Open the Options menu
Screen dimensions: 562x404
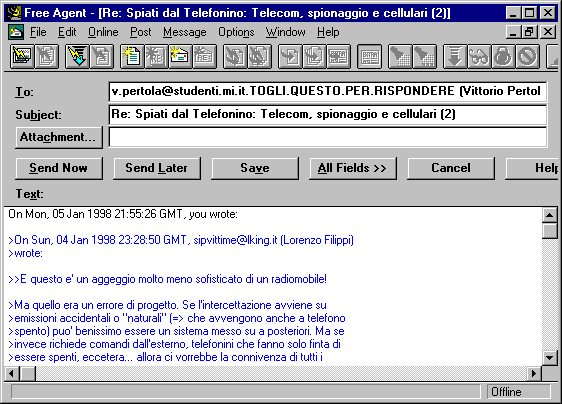(236, 32)
